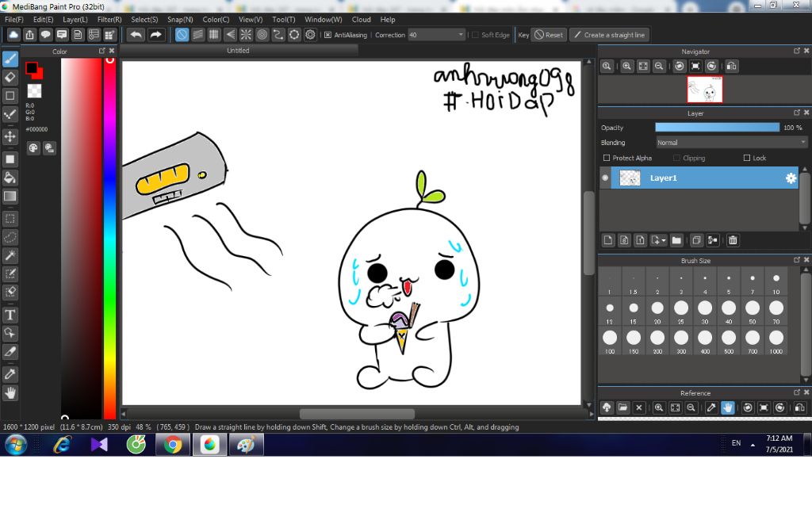Click the canvas horizontal scrollbar
This screenshot has width=812, height=524.
coord(357,414)
